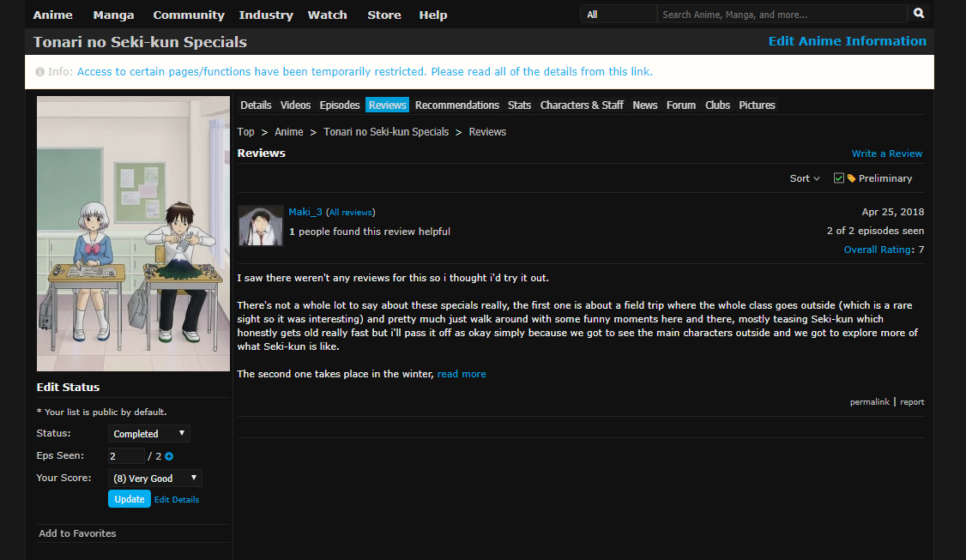Click Maki_3 avatar thumbnail
This screenshot has width=966, height=560.
click(x=261, y=226)
